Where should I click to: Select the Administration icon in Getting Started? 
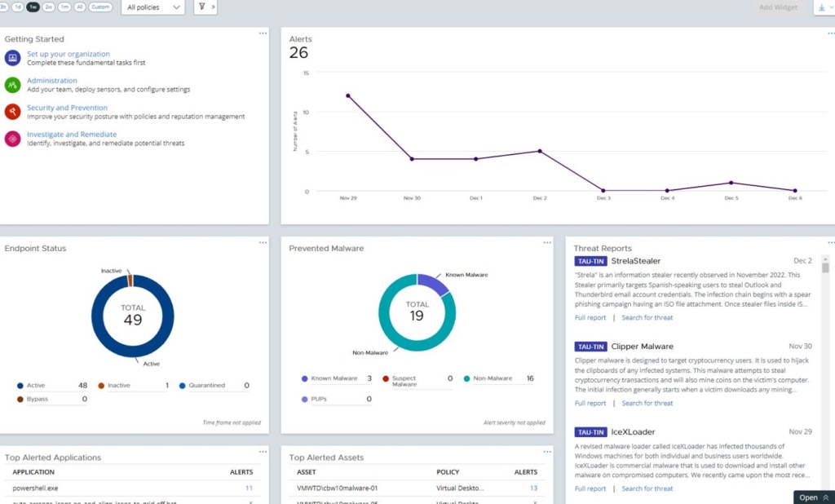tap(11, 85)
